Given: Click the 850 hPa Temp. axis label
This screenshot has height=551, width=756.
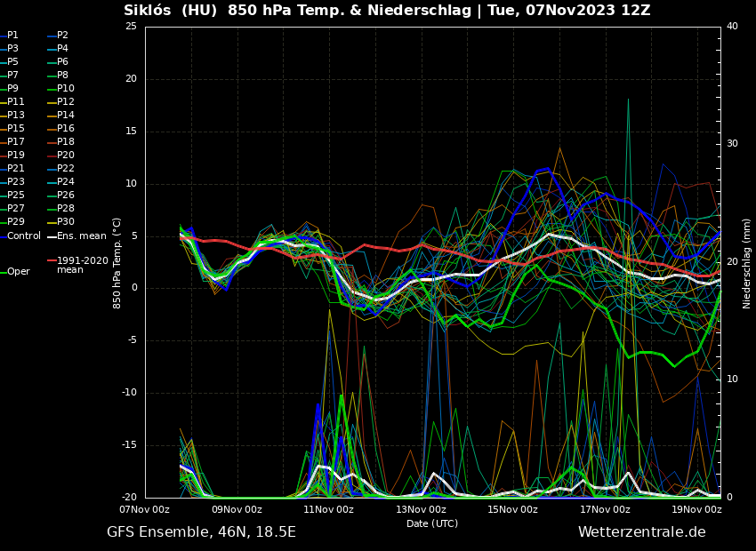Looking at the screenshot, I should [117, 263].
